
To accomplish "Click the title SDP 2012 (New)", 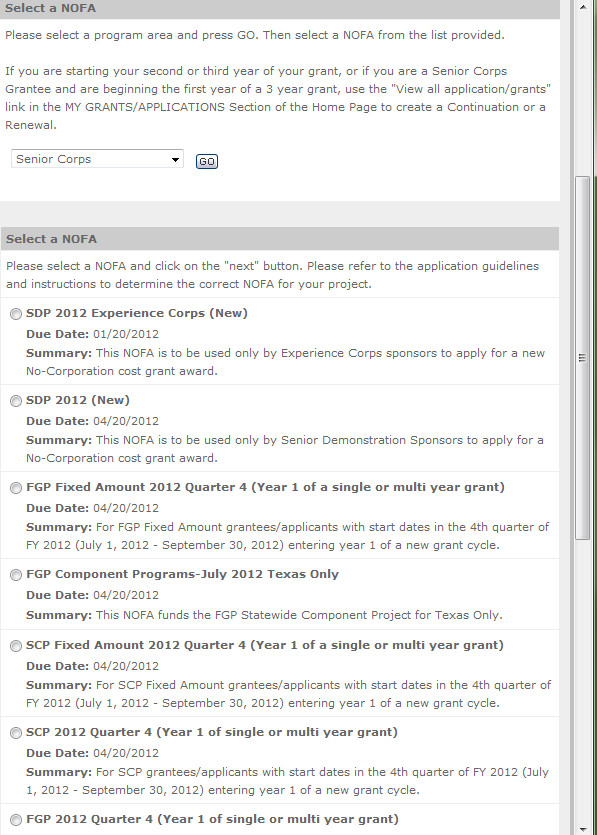I will click(x=78, y=400).
